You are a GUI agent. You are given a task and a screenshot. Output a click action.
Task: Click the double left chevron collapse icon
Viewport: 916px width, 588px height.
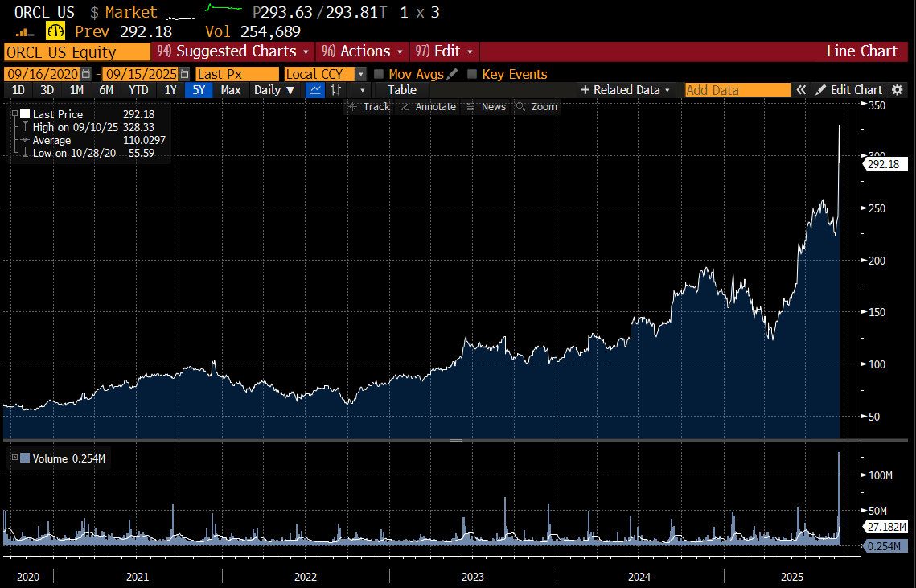point(802,90)
